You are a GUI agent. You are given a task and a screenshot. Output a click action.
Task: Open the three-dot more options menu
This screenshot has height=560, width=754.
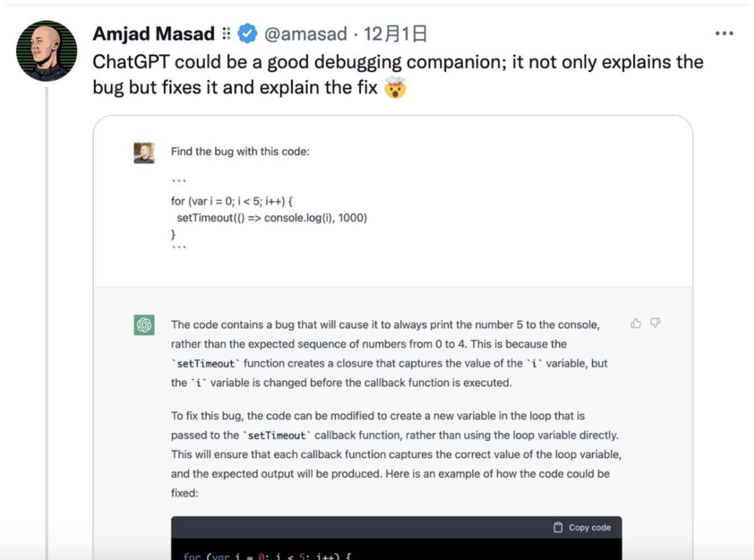pos(724,34)
